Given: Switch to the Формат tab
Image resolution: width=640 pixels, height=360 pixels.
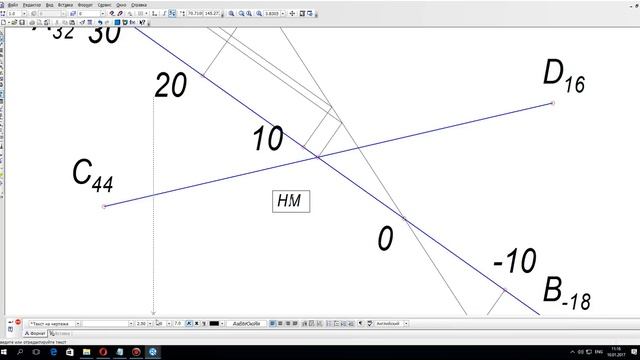Looking at the screenshot, I should point(35,333).
